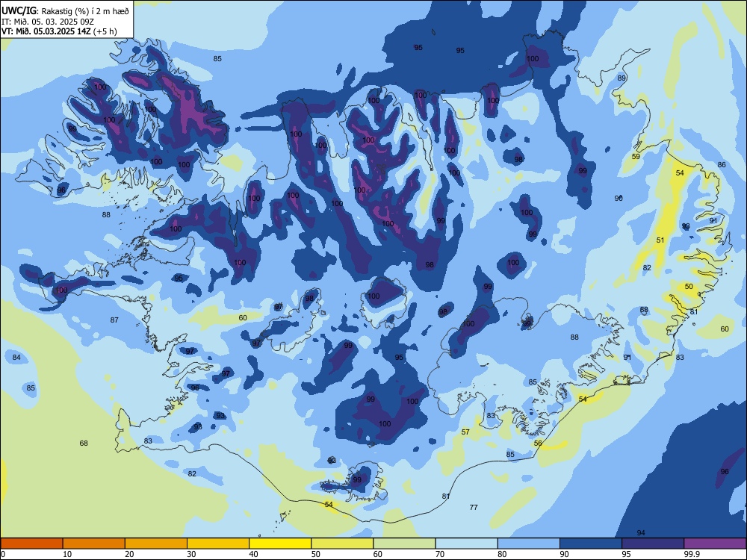The height and width of the screenshot is (560, 747).
Task: Click the map humidity value '68'
Action: (x=84, y=444)
